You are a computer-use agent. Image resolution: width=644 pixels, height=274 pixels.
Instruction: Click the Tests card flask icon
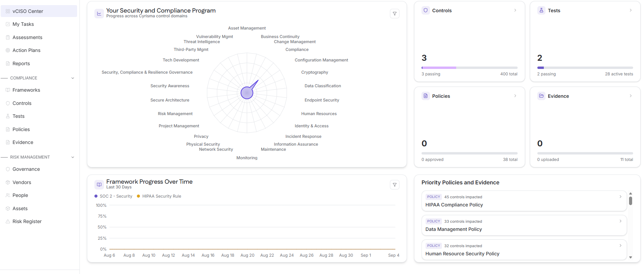[541, 11]
